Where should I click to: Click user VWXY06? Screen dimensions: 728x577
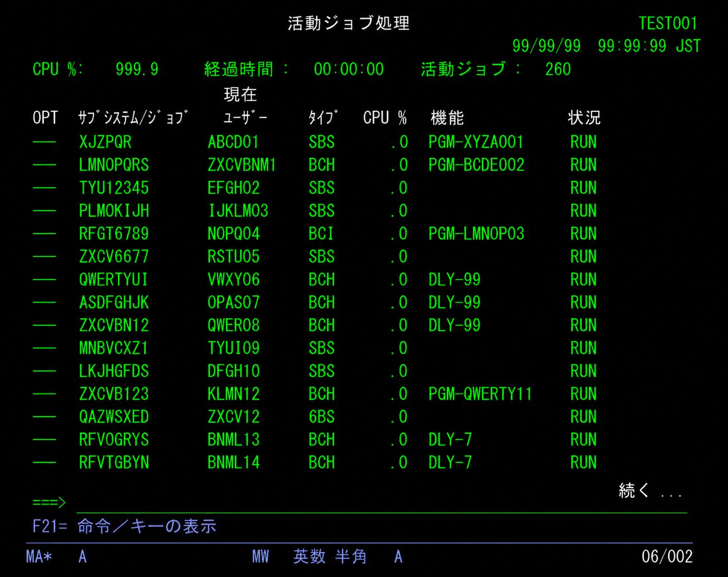tap(234, 280)
